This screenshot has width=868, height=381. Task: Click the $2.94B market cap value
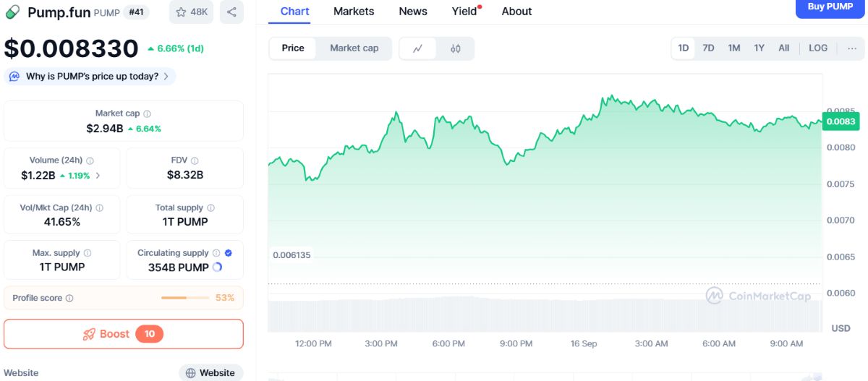click(104, 128)
